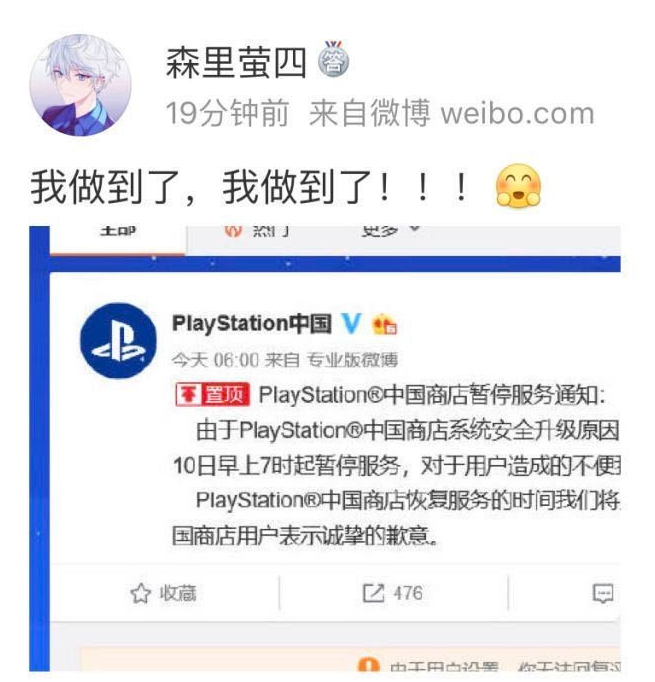Click the PlayStation中国 account name
Screen dimensions: 655x682
[252, 324]
